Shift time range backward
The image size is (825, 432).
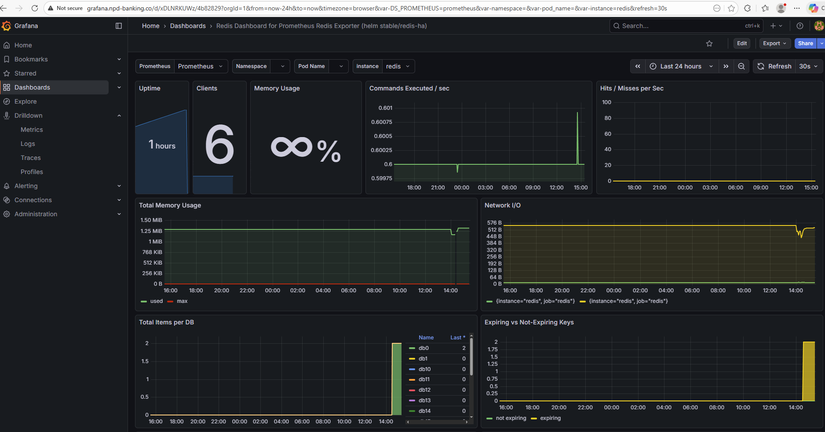(638, 66)
